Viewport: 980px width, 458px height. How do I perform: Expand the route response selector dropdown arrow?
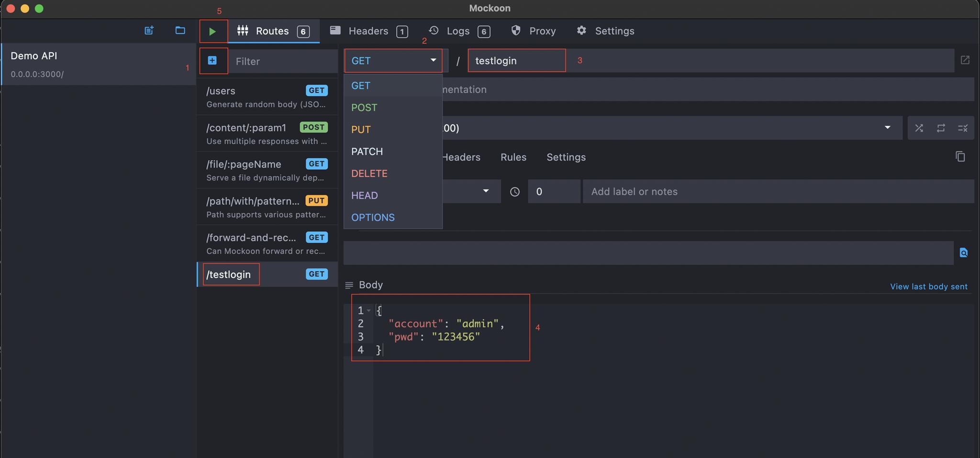[887, 128]
